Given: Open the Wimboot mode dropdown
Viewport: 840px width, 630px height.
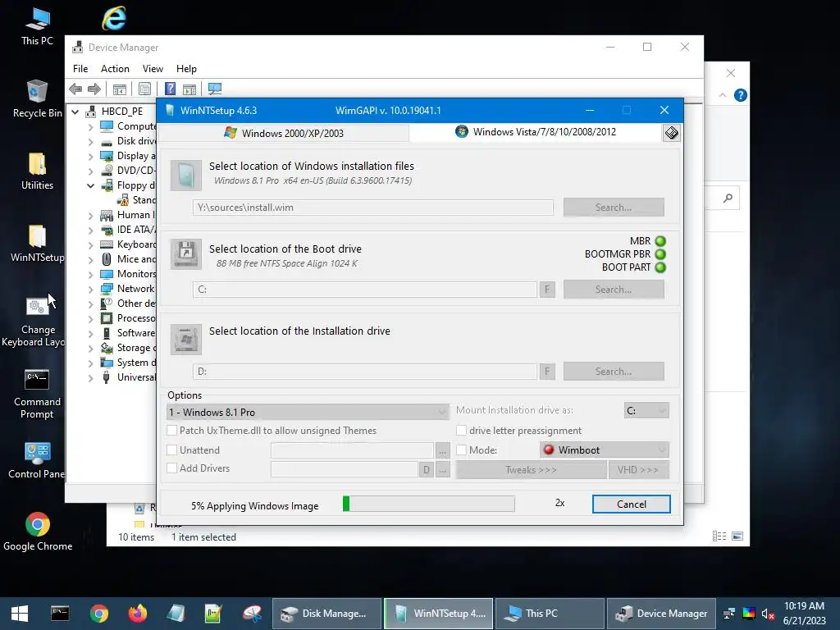Looking at the screenshot, I should [605, 450].
